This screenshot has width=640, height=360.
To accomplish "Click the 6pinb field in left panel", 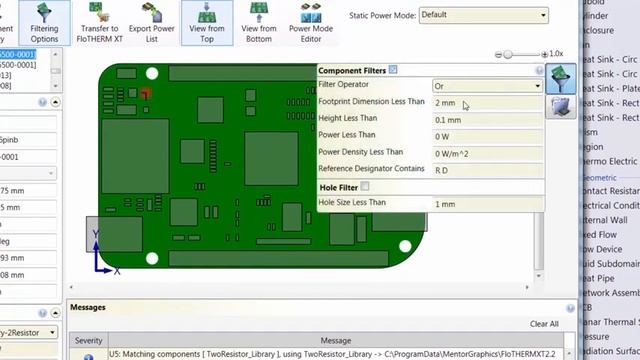I will point(28,140).
